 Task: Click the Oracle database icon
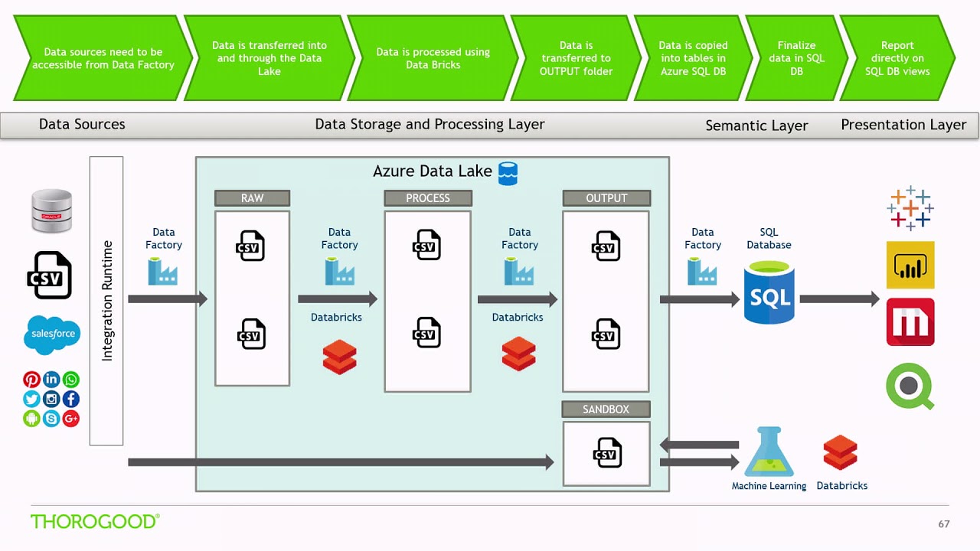click(51, 210)
